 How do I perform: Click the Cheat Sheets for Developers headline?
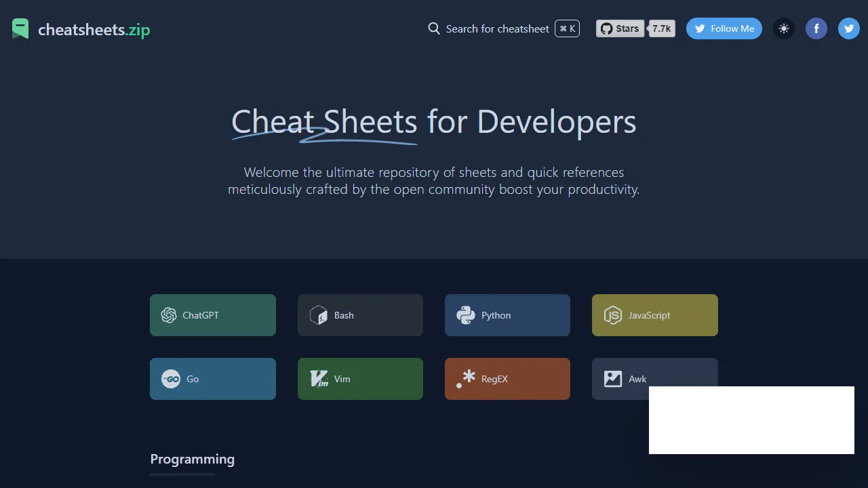(434, 122)
